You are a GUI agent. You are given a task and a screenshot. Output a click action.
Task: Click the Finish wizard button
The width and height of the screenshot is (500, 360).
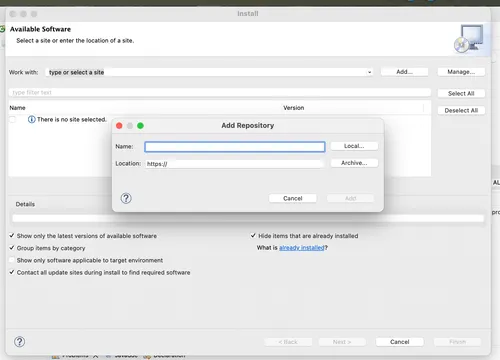coord(457,342)
